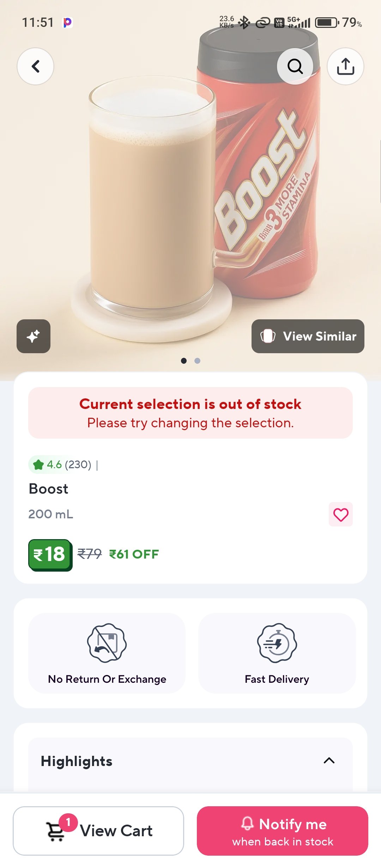Tap the back arrow button
The image size is (381, 868).
[x=35, y=66]
